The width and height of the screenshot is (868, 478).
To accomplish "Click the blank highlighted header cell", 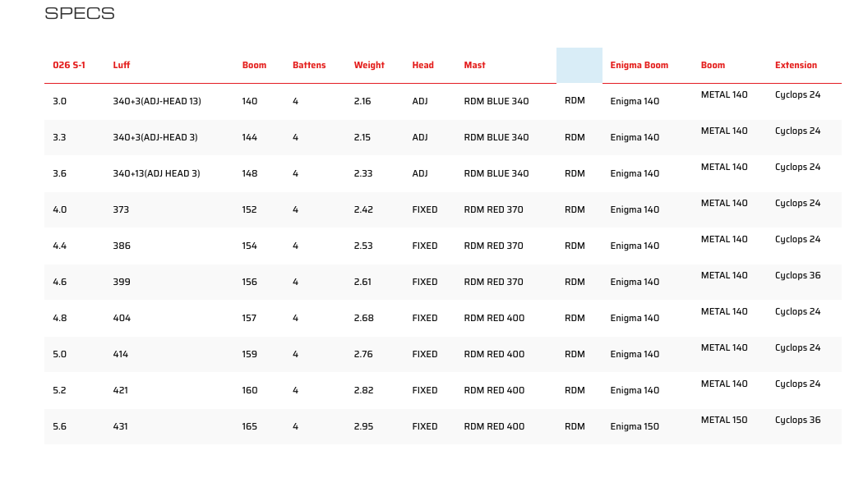I will [x=579, y=65].
